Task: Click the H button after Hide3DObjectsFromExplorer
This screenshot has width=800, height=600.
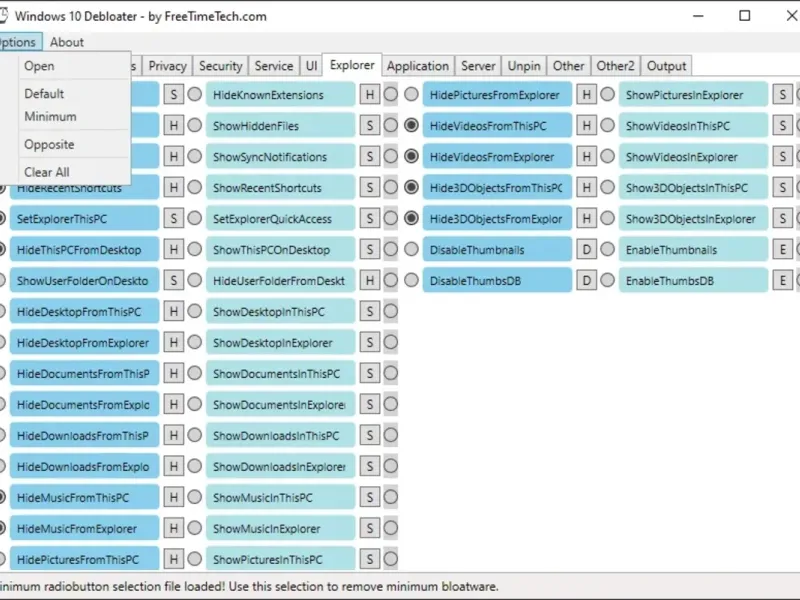Action: pos(587,218)
